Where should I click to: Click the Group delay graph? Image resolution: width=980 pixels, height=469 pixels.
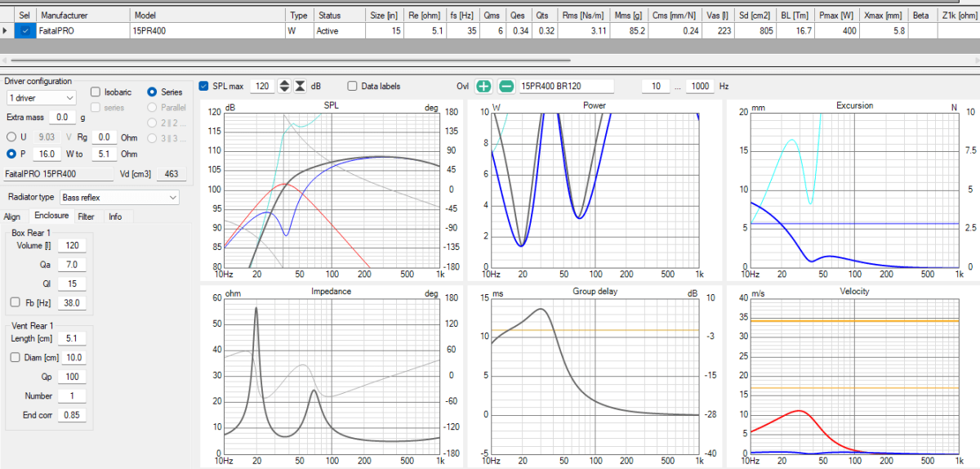tap(595, 375)
